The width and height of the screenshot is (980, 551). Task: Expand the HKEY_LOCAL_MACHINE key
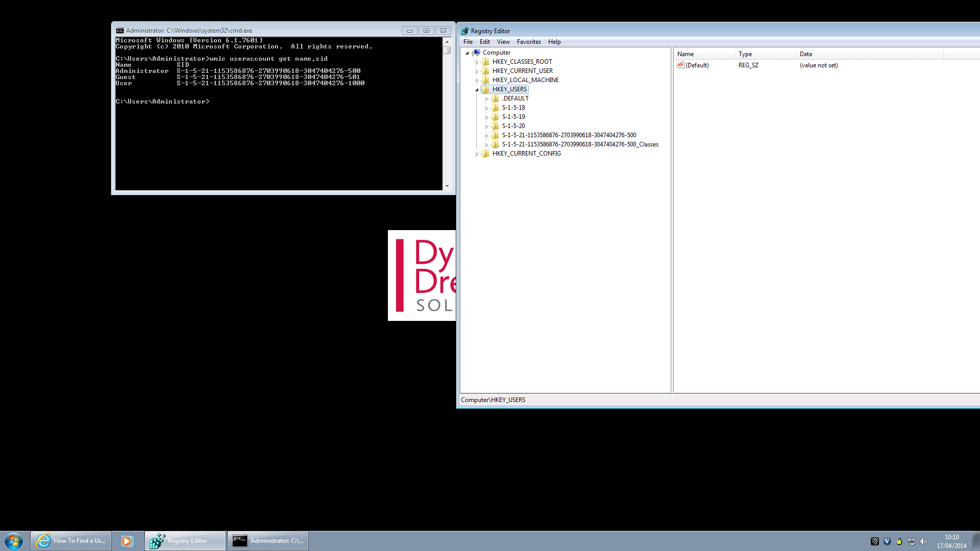477,81
